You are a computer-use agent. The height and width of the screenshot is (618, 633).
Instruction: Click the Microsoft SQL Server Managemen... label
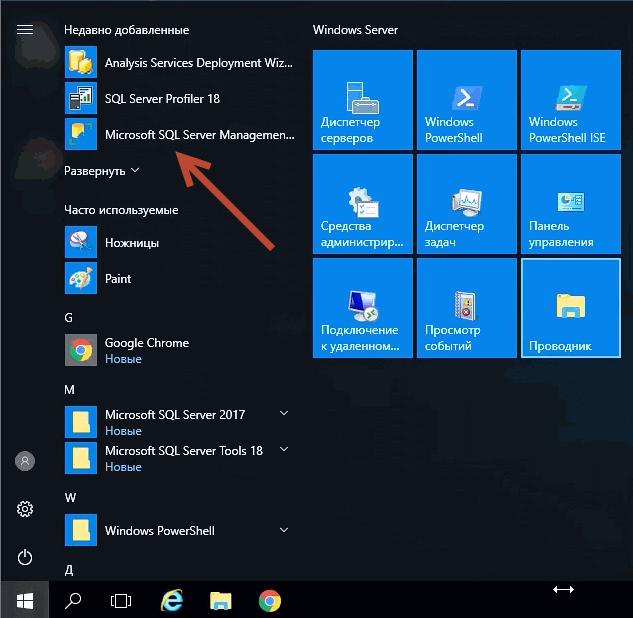tap(200, 135)
